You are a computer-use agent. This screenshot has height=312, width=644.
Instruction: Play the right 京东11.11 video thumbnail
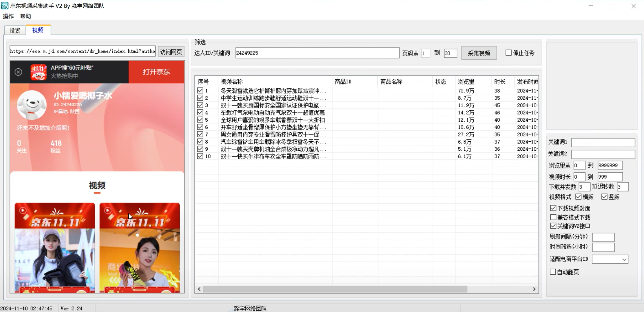coord(108,210)
